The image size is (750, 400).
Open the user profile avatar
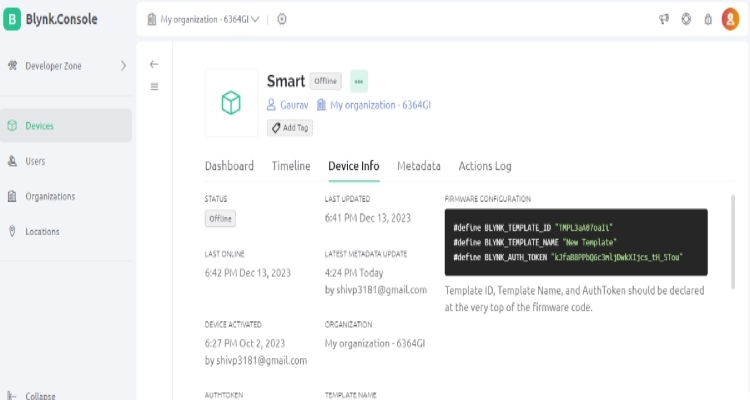pos(730,19)
